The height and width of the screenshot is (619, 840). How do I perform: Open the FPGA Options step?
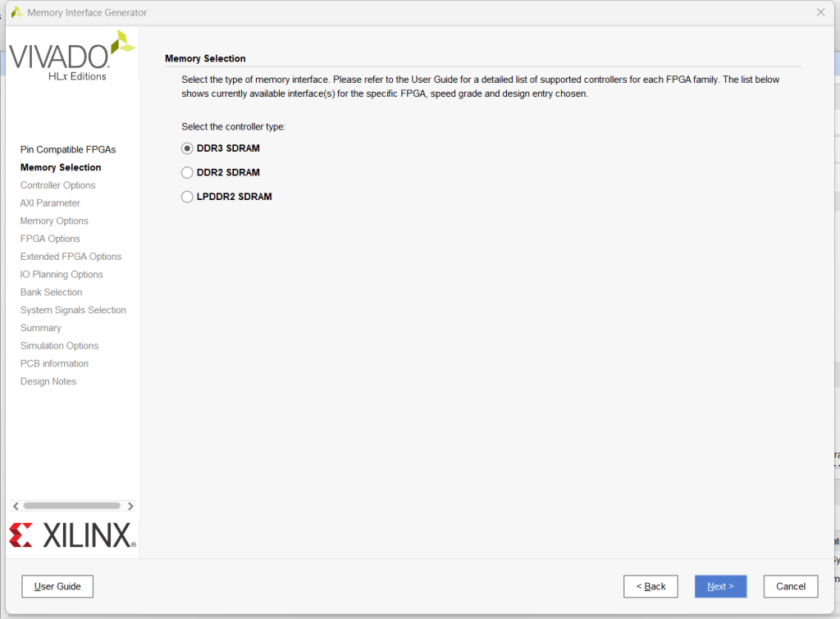click(50, 239)
